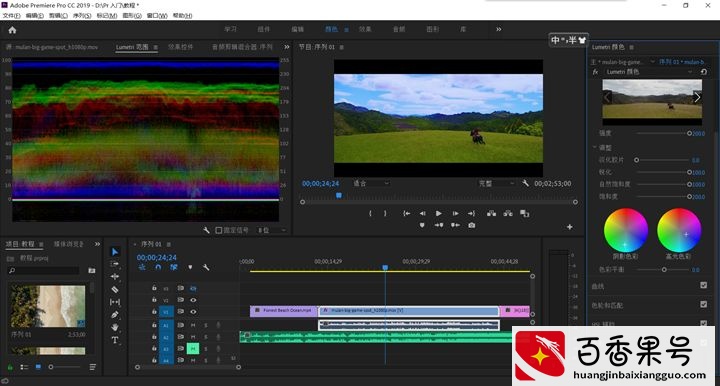Expand source panel tabs overflow arrows
This screenshot has width=720, height=386.
click(287, 47)
